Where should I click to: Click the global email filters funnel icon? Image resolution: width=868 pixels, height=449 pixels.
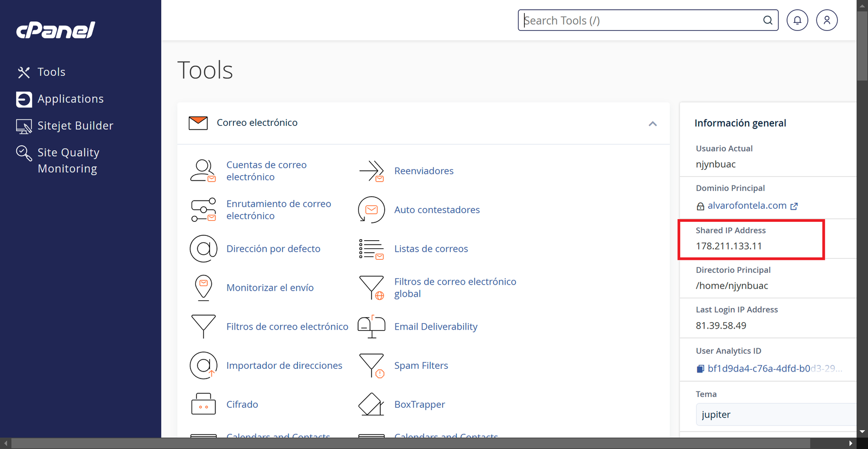click(x=372, y=288)
